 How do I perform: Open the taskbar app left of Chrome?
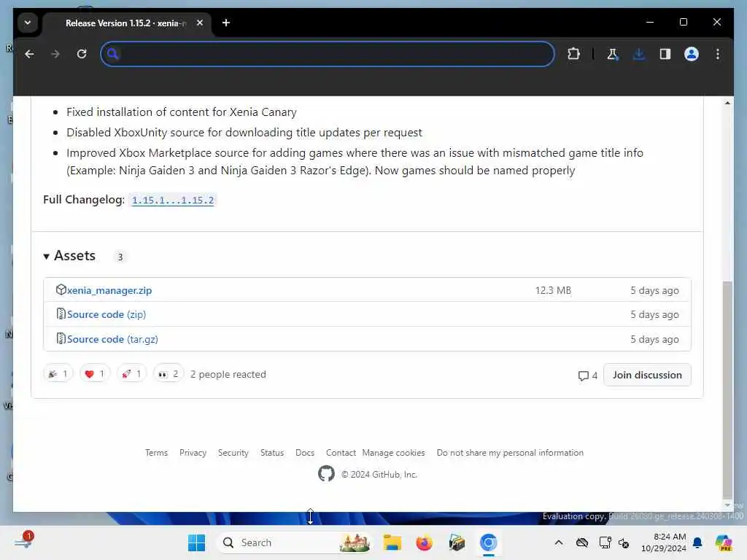(x=457, y=542)
